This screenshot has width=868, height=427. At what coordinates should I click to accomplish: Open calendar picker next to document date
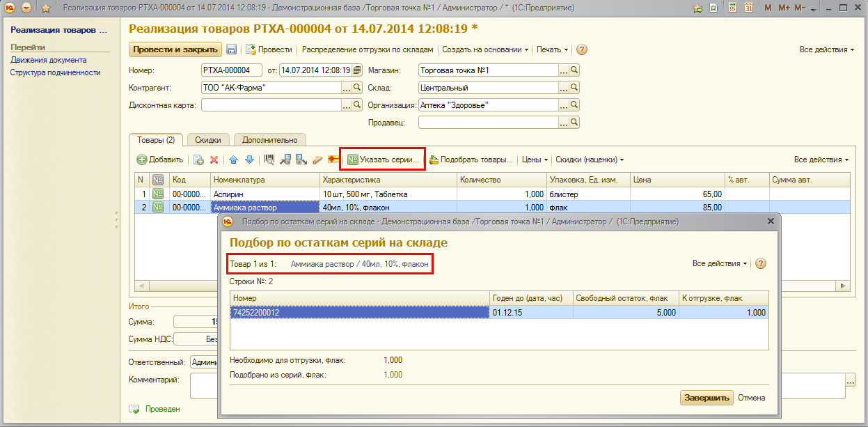coord(357,70)
